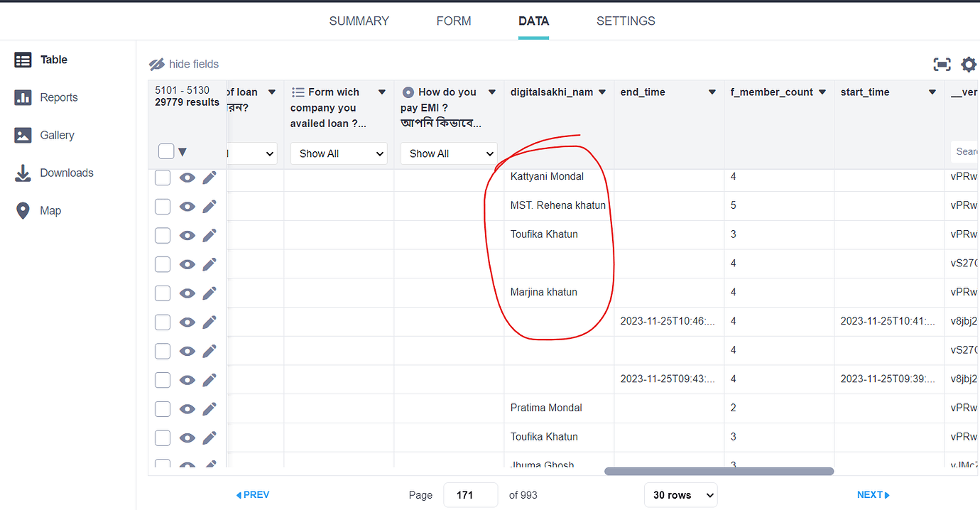Viewport: 980px width, 510px height.
Task: Change rows per page using 30 rows dropdown
Action: tap(680, 494)
